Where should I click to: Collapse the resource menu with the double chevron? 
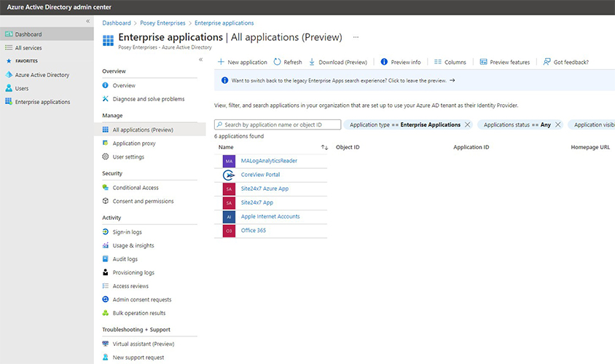coord(200,60)
